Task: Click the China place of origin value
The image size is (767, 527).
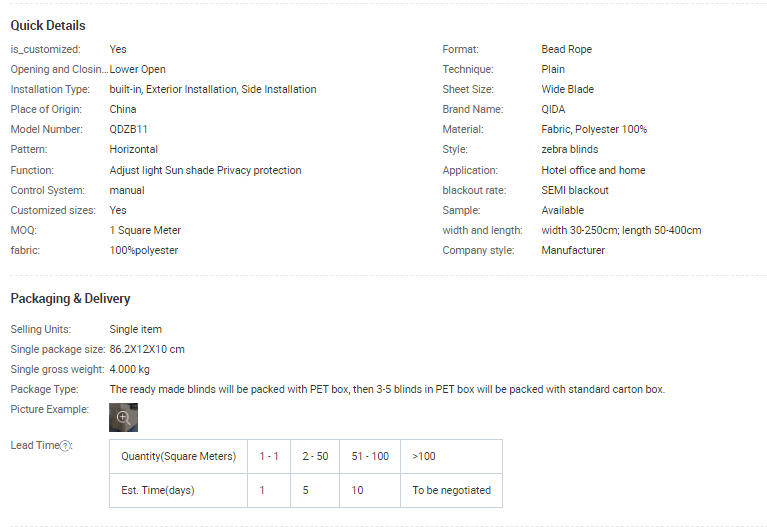Action: (123, 110)
